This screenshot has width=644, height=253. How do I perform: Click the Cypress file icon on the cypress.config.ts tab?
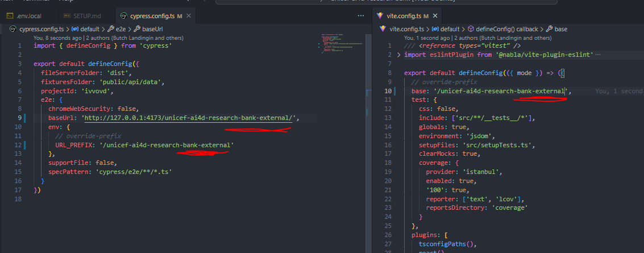coord(123,16)
